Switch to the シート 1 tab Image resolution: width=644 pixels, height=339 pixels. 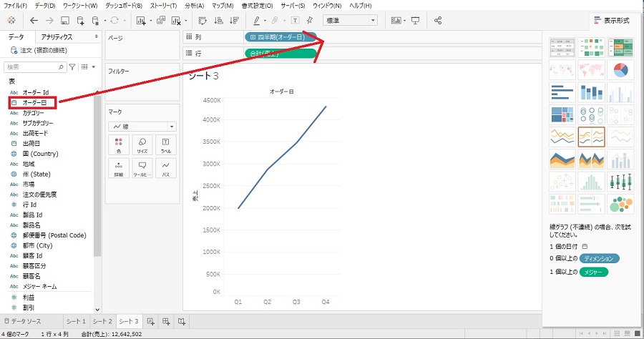[x=76, y=322]
